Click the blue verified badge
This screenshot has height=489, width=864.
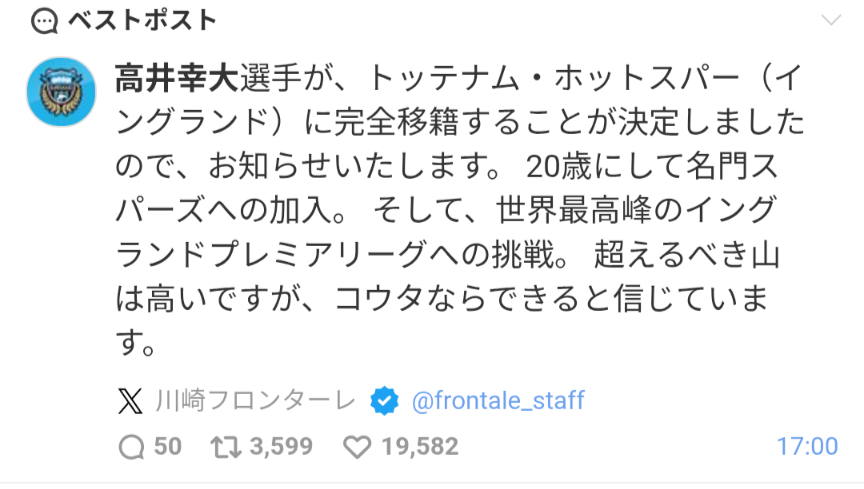[384, 401]
